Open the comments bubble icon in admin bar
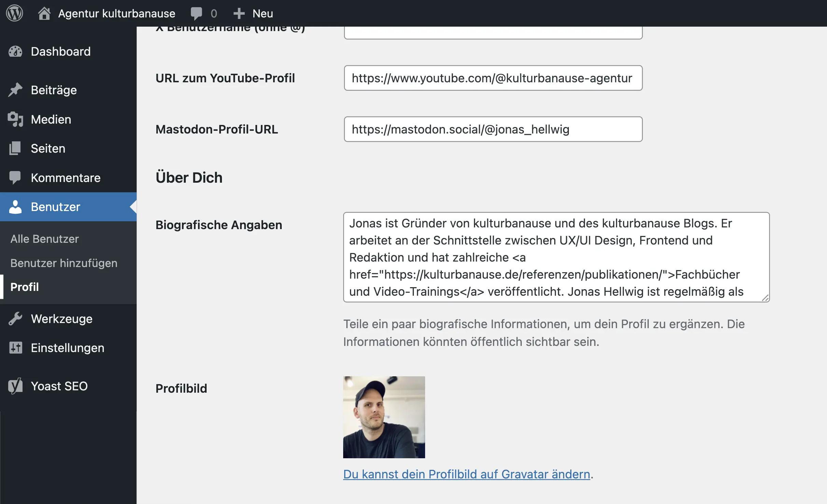 coord(196,13)
